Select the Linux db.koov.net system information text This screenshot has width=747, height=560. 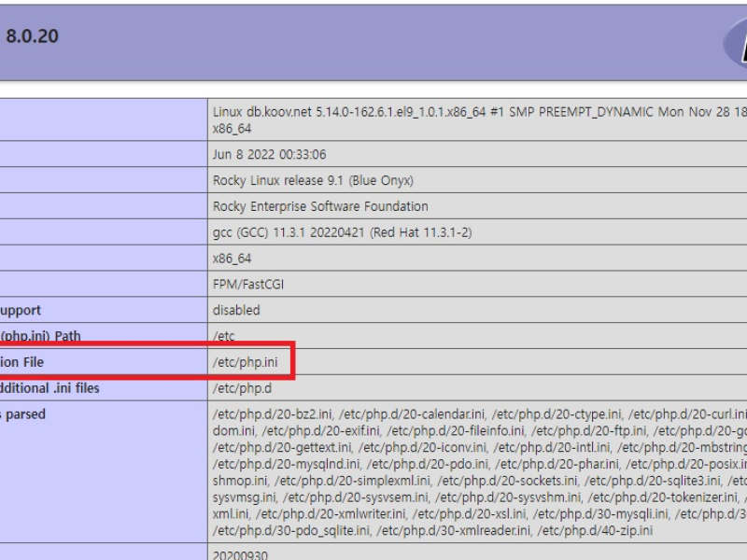tap(480, 120)
